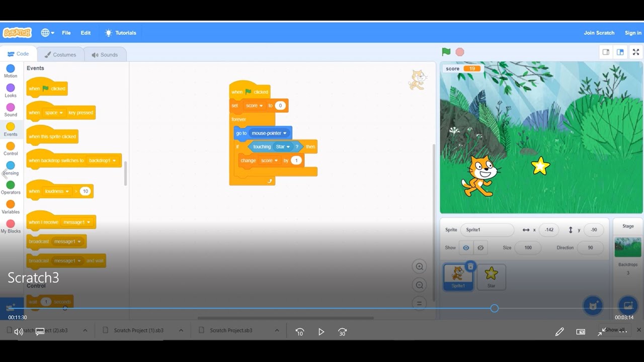Click the red stop button
The image size is (644, 362).
click(460, 52)
